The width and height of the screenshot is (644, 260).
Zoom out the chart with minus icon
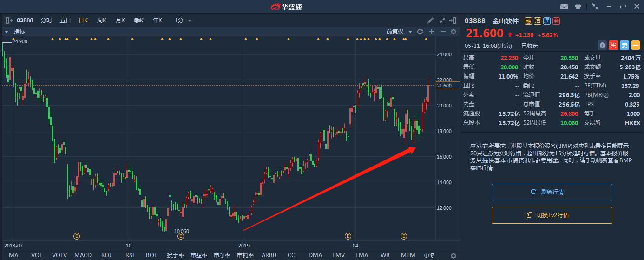[x=443, y=32]
